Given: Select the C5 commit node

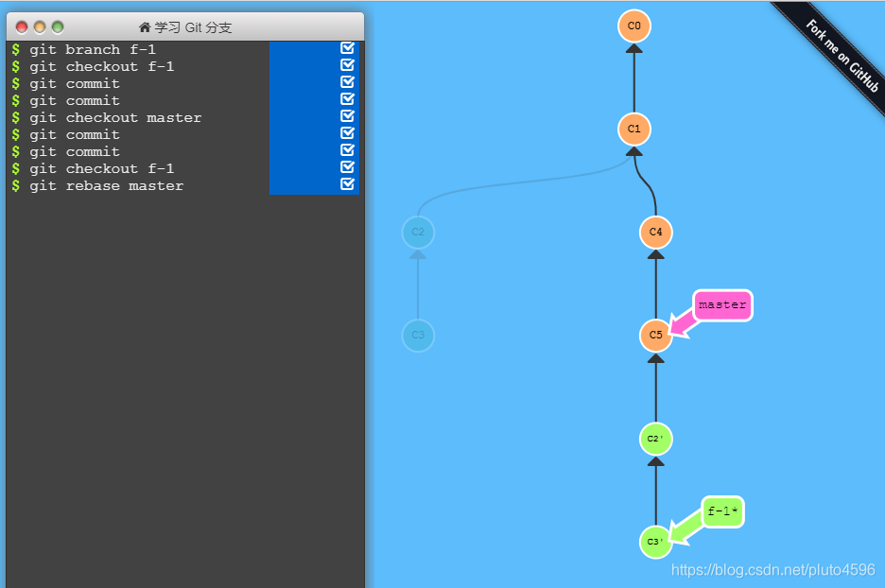Looking at the screenshot, I should click(655, 336).
